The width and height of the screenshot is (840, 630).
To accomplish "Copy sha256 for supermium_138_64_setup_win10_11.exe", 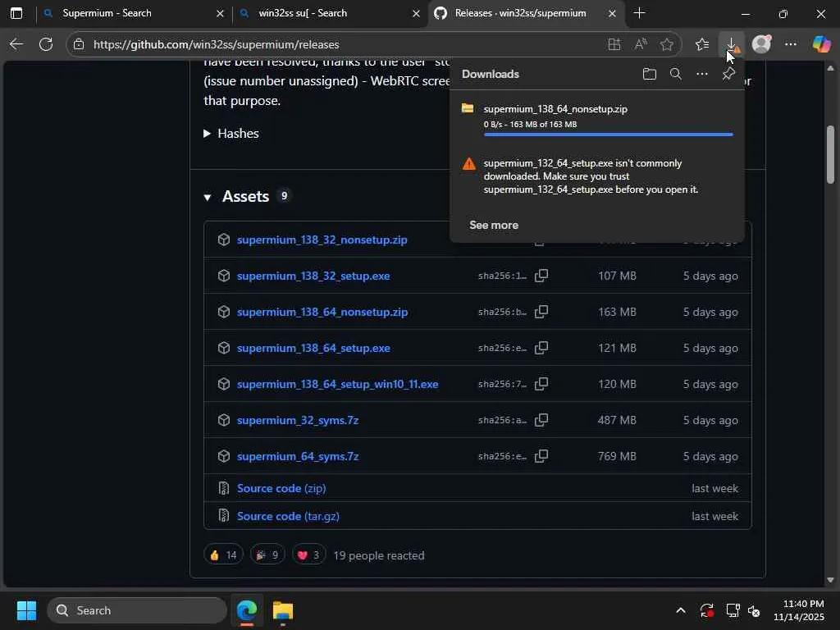I will click(541, 384).
